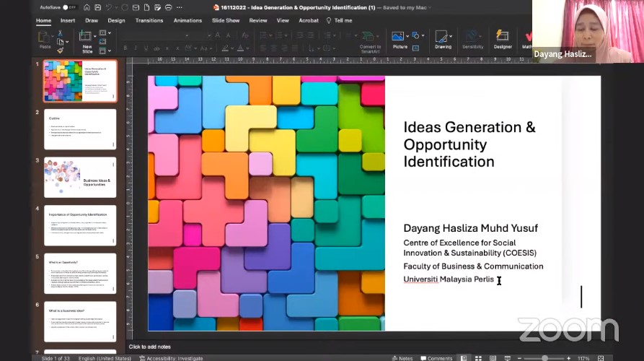The height and width of the screenshot is (361, 644).
Task: Click the Format Painter brush icon
Action: [61, 51]
